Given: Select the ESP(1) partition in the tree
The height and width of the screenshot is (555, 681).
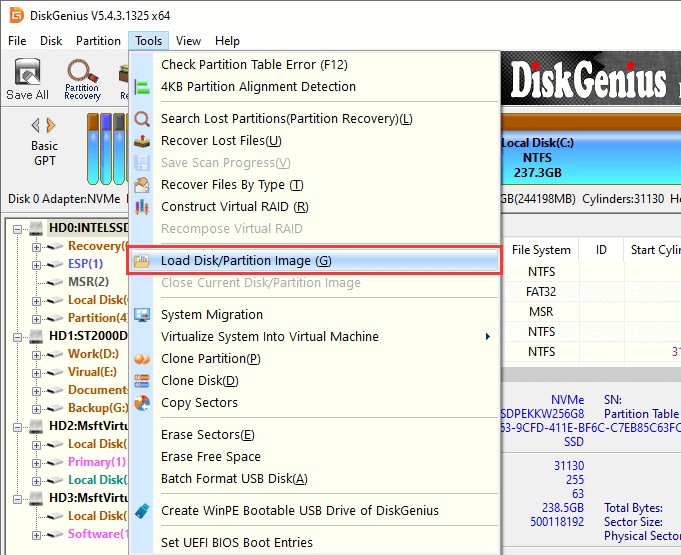Looking at the screenshot, I should (85, 264).
